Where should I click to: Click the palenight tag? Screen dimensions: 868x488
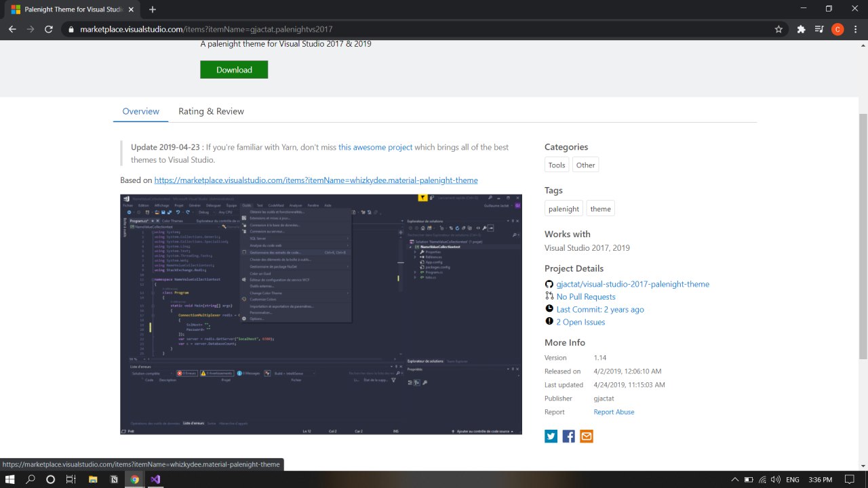pos(564,209)
